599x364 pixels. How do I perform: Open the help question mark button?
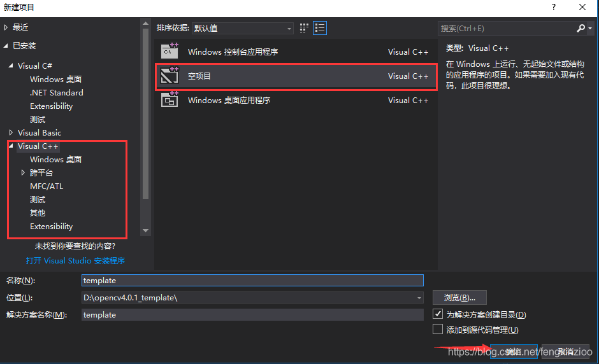point(554,7)
